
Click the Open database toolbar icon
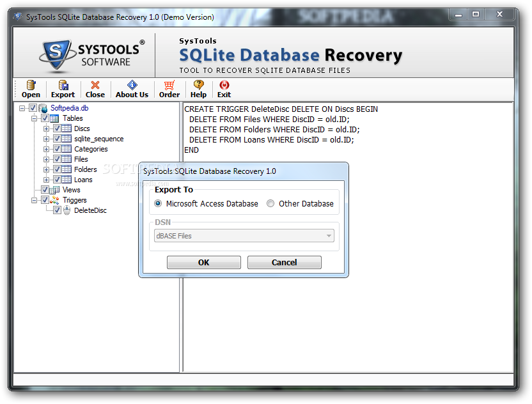point(31,85)
